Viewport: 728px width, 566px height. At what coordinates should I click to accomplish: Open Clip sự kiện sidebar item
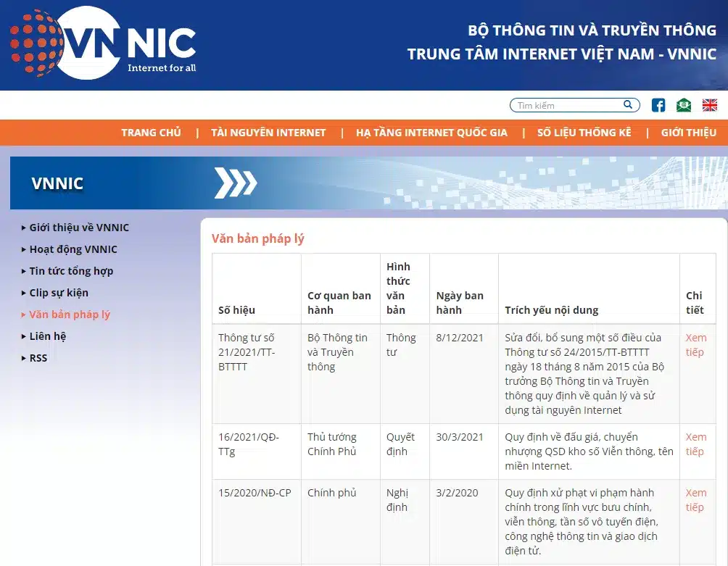pyautogui.click(x=59, y=294)
